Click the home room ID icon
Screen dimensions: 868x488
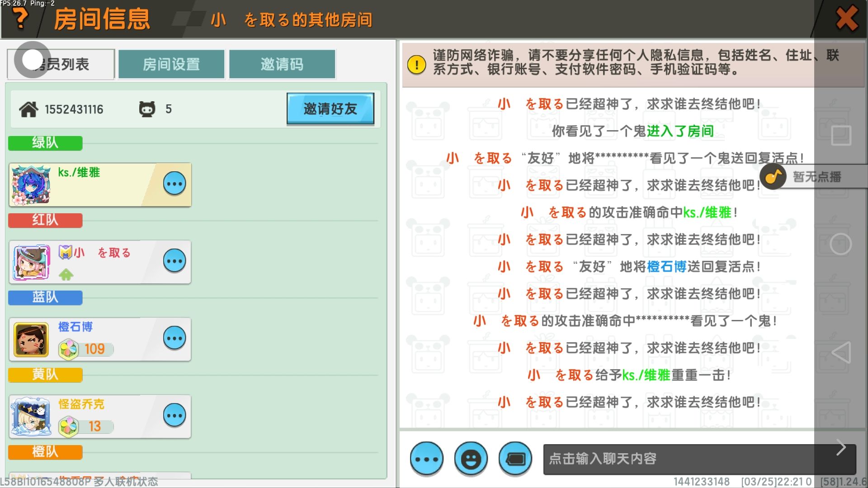[28, 109]
